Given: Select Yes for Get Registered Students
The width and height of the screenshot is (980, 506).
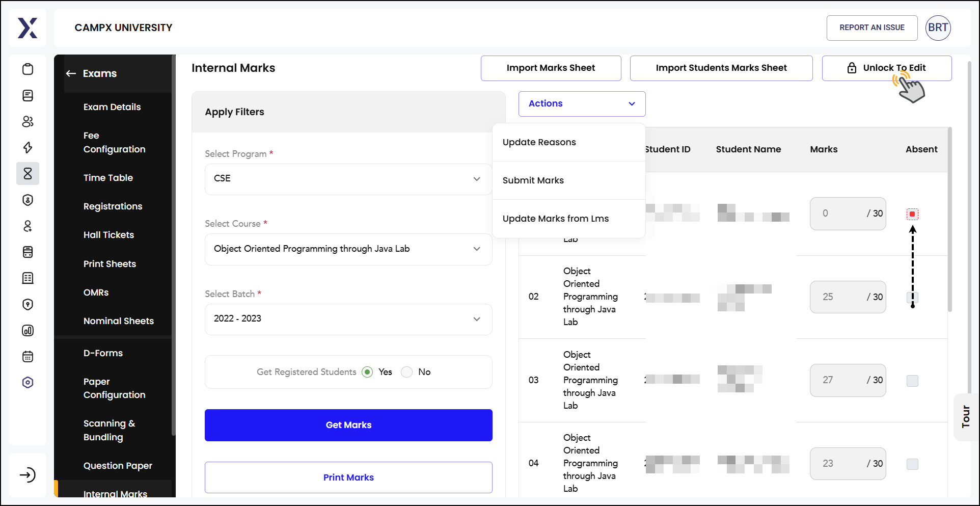Looking at the screenshot, I should [367, 372].
